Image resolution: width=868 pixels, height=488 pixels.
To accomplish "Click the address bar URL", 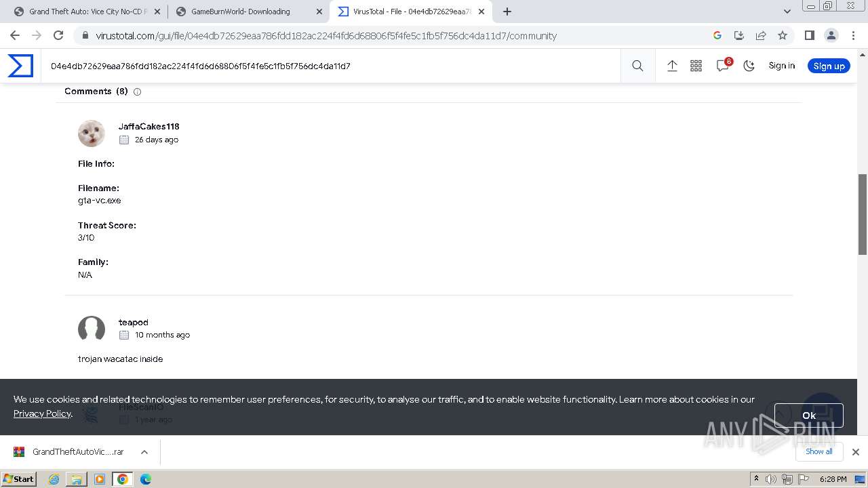I will 326,36.
